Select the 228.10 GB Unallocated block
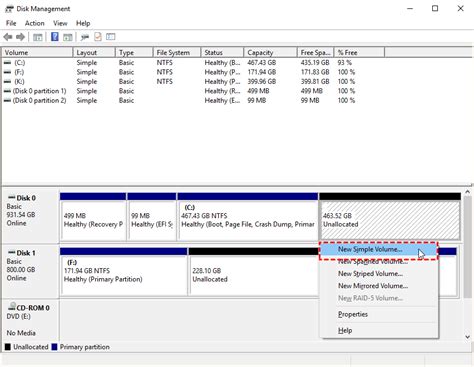474x367 pixels. pyautogui.click(x=253, y=272)
